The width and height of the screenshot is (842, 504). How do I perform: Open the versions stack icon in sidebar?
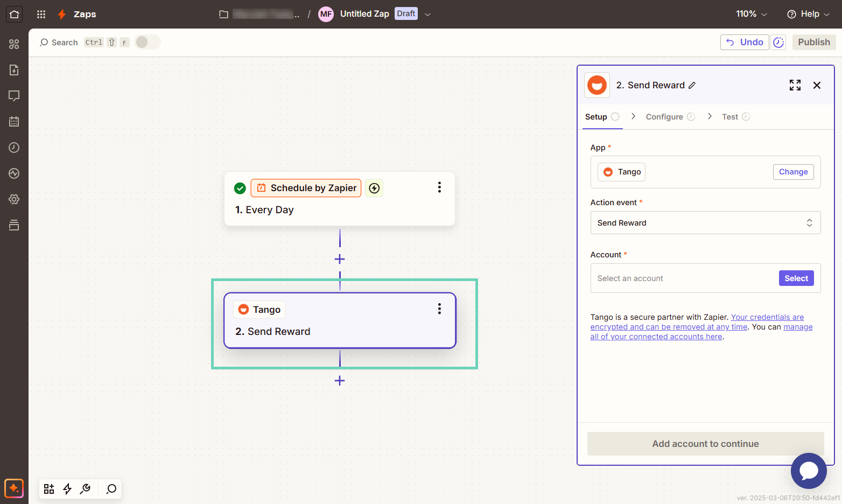(14, 225)
